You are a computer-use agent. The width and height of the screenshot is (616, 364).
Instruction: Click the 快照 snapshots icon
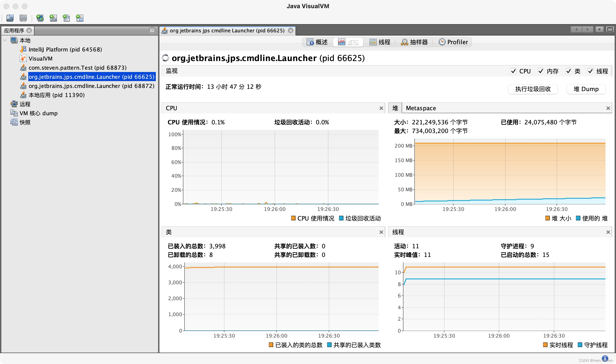tap(14, 122)
